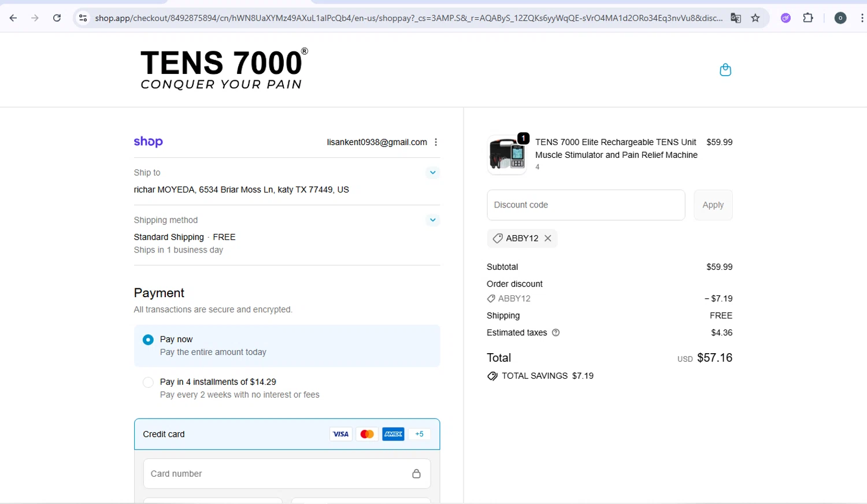
Task: Click the email lisankent0938@gmail.com
Action: point(377,142)
